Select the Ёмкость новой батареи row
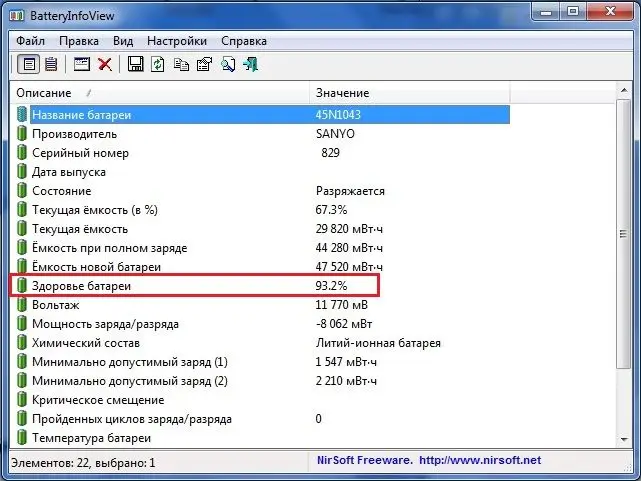 click(262, 267)
